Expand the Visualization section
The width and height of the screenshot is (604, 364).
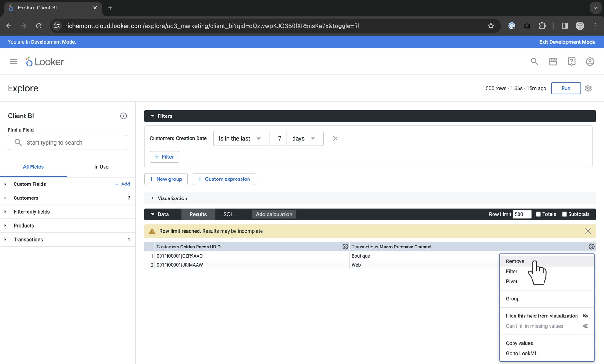click(173, 198)
